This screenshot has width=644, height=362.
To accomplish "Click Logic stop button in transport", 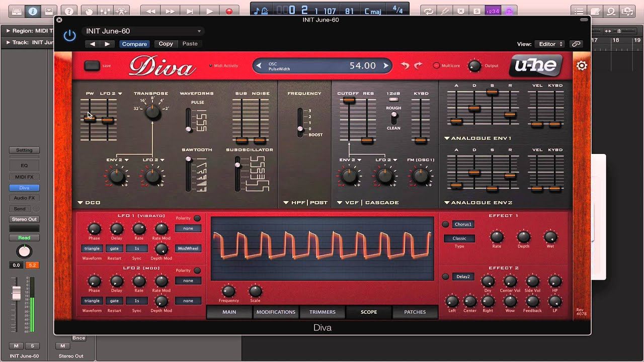I will pos(190,11).
